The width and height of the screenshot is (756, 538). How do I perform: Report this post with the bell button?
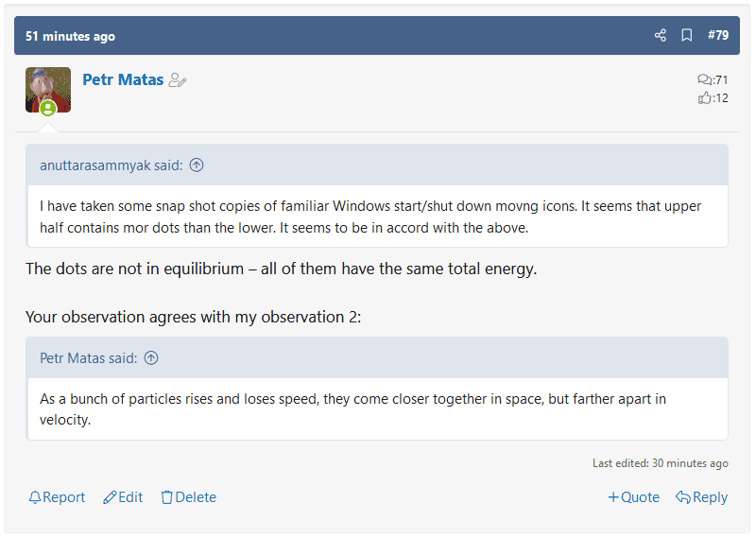click(x=57, y=497)
